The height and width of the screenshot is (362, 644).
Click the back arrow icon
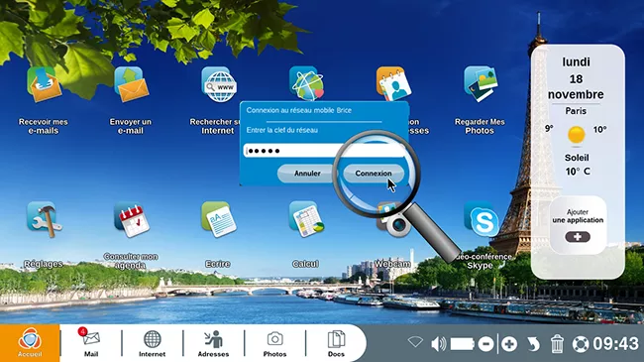tap(533, 344)
